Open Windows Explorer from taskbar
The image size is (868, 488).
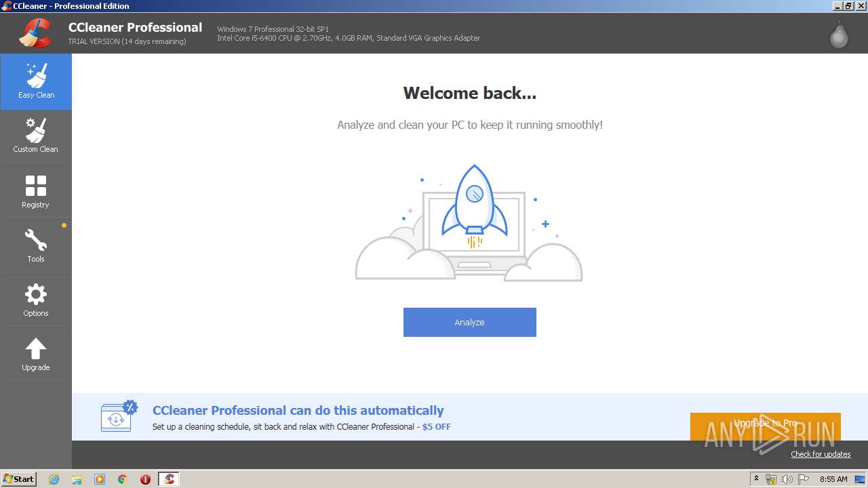coord(77,479)
